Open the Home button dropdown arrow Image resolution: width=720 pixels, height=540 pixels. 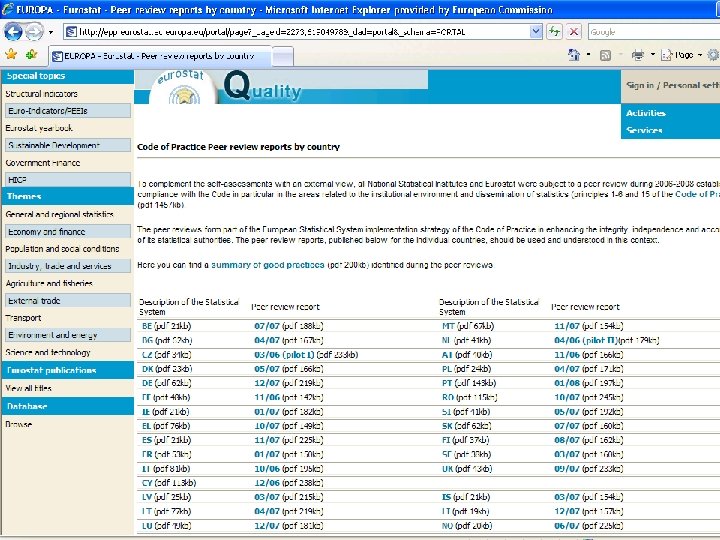tap(589, 55)
